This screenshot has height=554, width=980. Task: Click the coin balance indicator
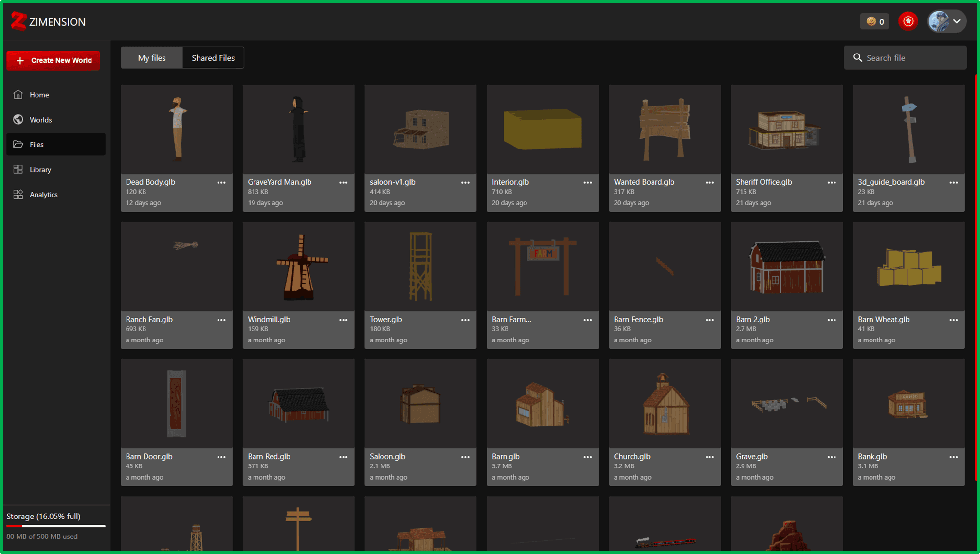(x=875, y=21)
